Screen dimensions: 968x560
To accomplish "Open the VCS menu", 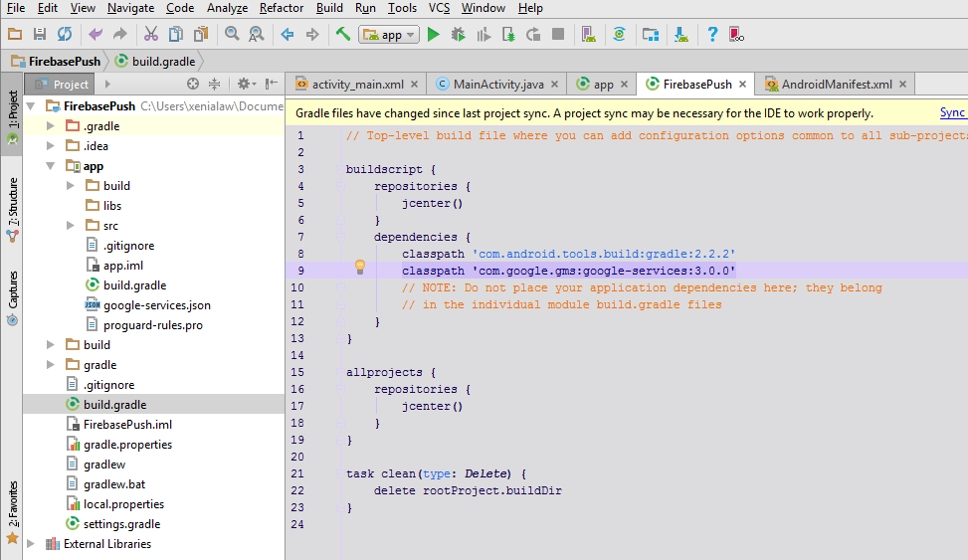I will point(439,8).
